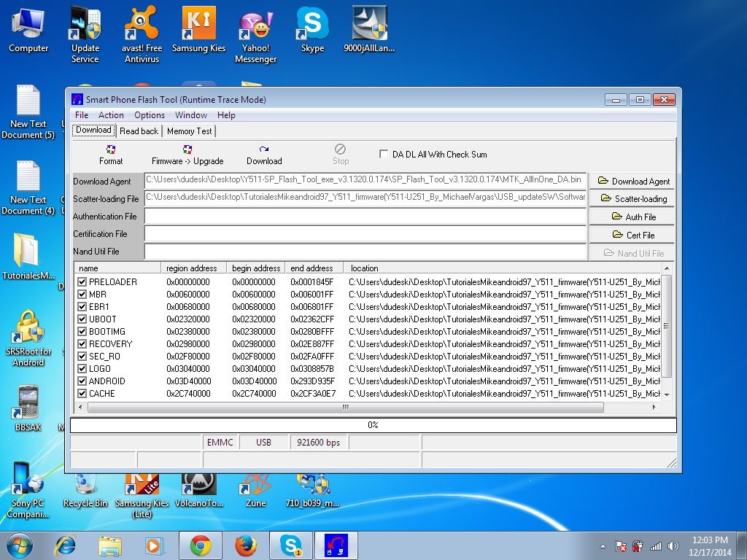This screenshot has height=560, width=747.
Task: Uncheck the RECOVERY partition checkbox
Action: pos(82,344)
